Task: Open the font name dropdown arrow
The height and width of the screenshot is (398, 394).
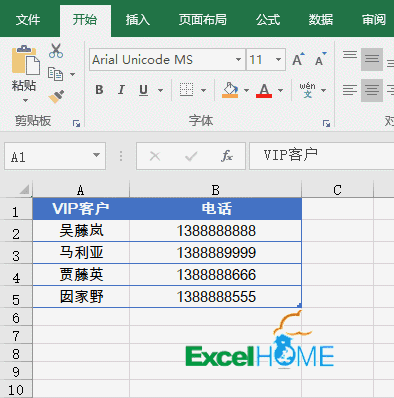Action: pyautogui.click(x=238, y=60)
